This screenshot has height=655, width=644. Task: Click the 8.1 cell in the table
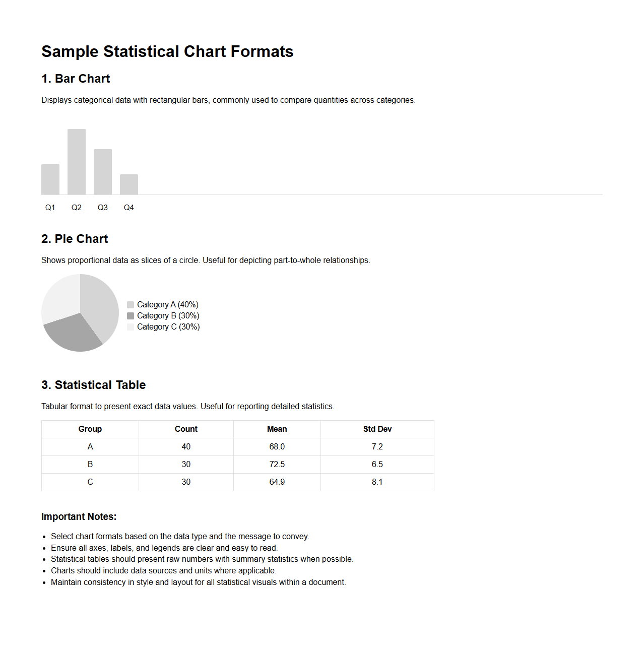pos(377,482)
